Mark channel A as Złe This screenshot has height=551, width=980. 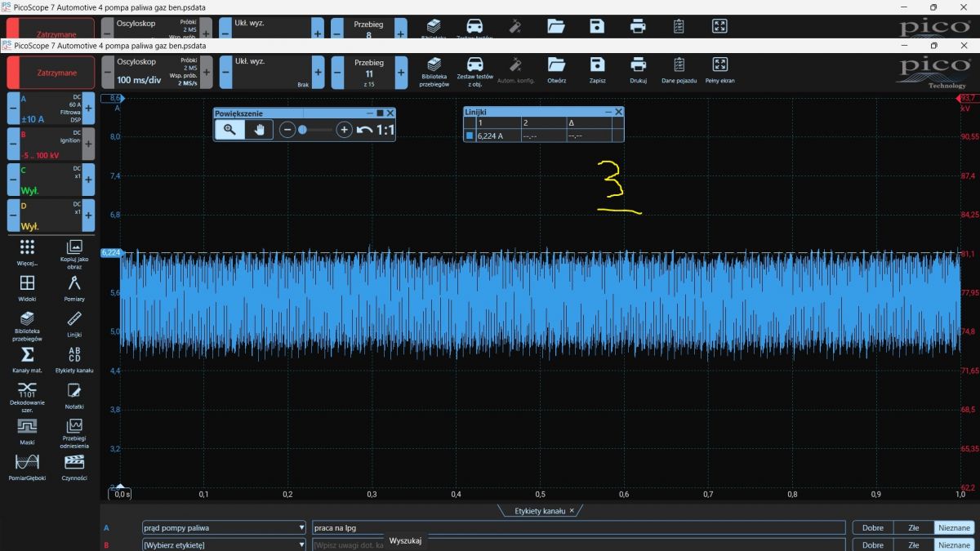(913, 527)
